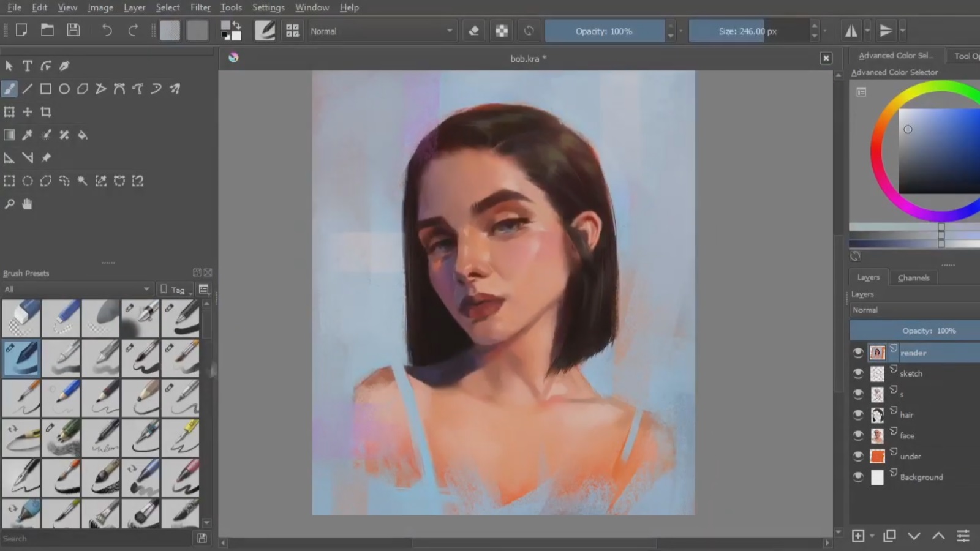This screenshot has width=980, height=551.
Task: Toggle vertical mirror painting
Action: coord(886,31)
